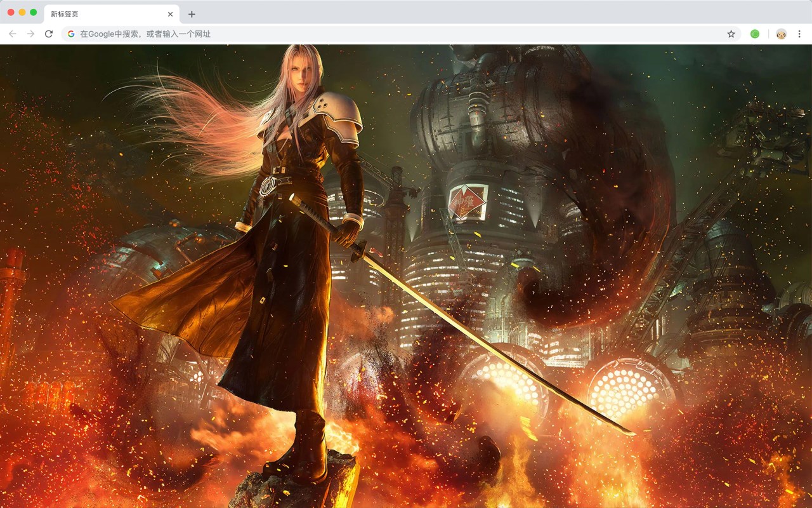Bookmark this page with the star icon

(731, 34)
